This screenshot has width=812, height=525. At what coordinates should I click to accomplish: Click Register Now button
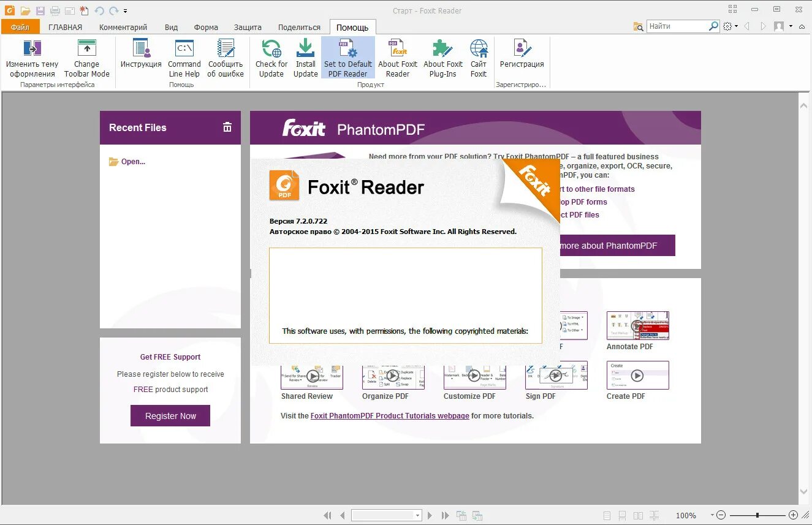click(x=170, y=415)
